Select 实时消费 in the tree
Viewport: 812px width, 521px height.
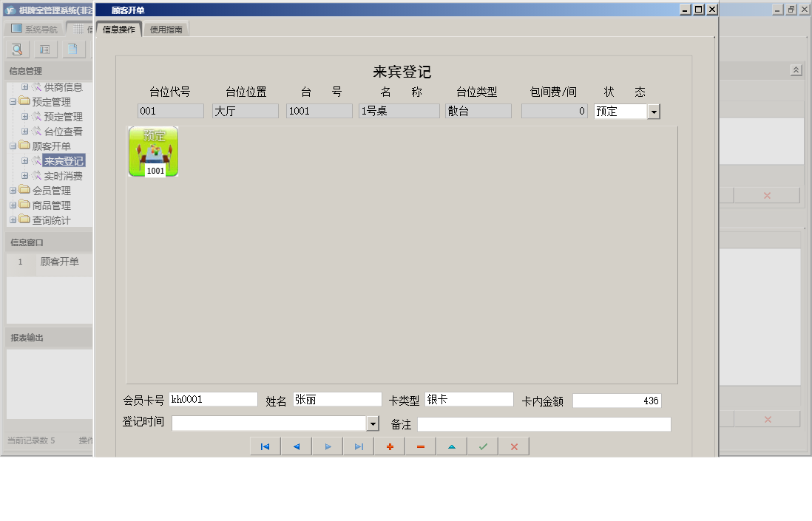click(63, 176)
